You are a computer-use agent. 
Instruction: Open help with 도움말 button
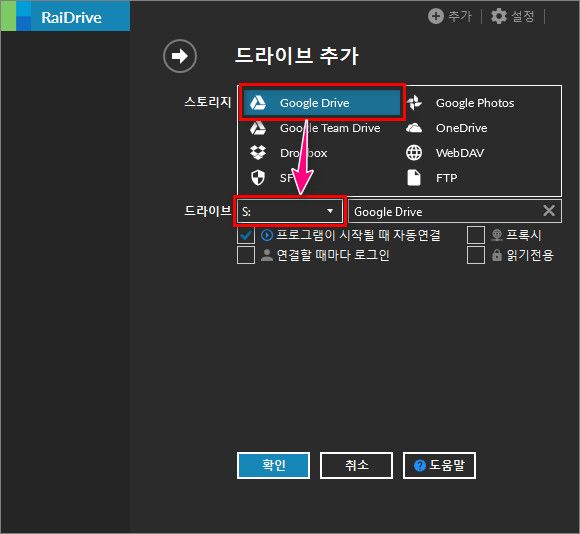pos(439,465)
